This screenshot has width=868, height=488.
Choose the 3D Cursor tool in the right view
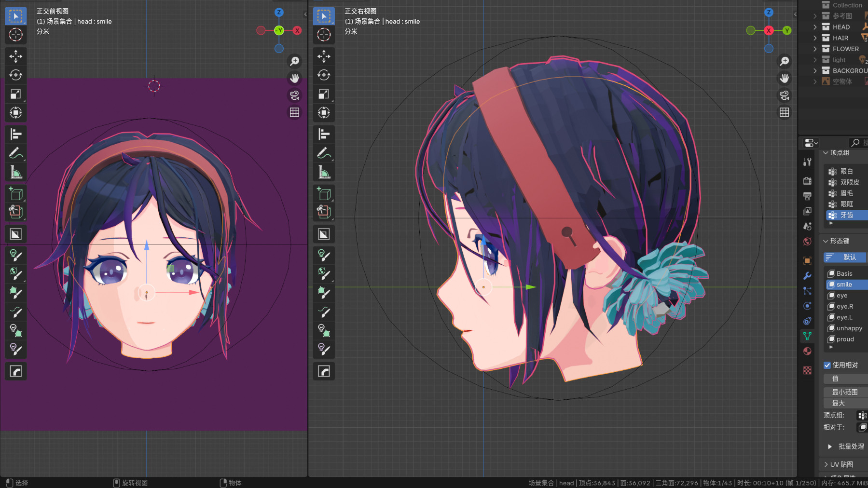click(x=324, y=35)
